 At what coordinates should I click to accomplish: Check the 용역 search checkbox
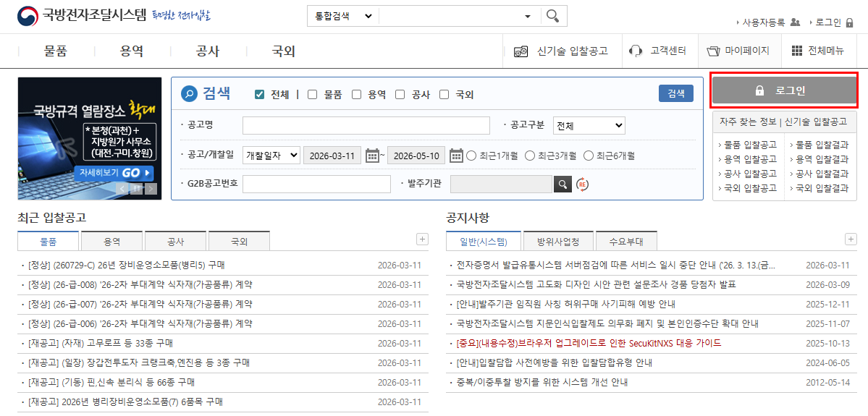tap(356, 95)
